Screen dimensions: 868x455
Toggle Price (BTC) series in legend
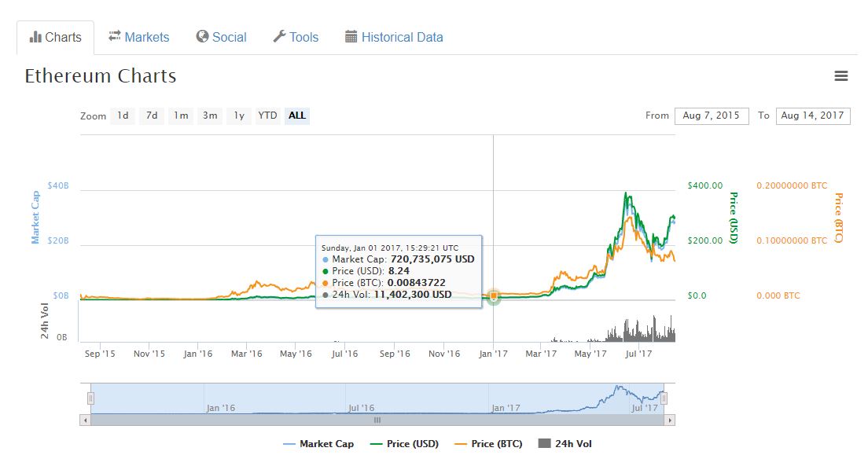point(488,444)
